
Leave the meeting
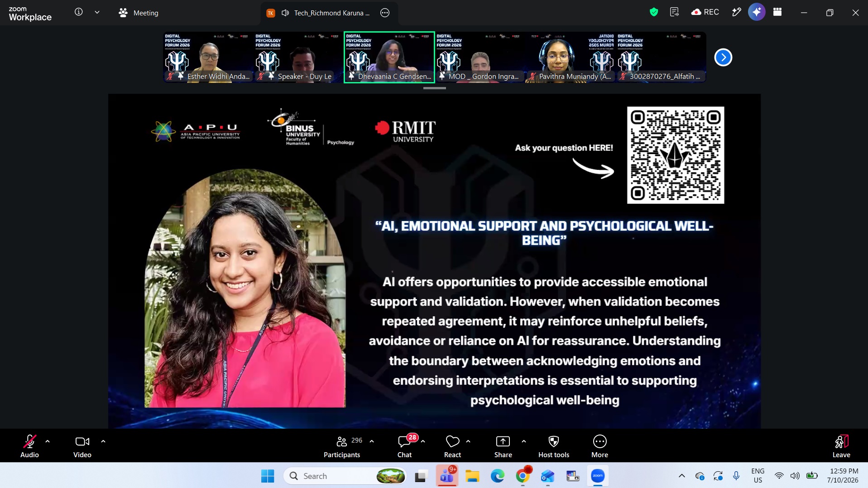(x=841, y=446)
